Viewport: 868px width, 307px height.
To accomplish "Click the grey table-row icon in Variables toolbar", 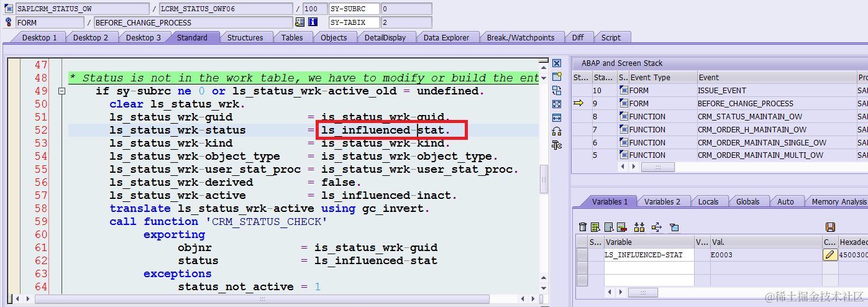I will (x=609, y=227).
